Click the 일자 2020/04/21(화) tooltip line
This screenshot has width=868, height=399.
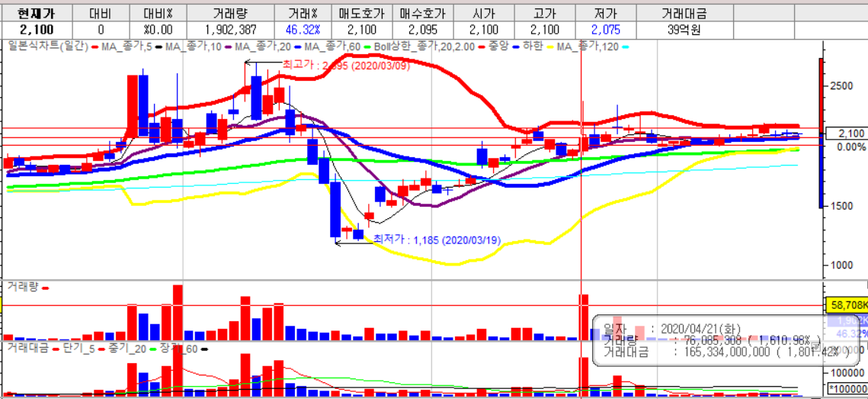tap(673, 329)
